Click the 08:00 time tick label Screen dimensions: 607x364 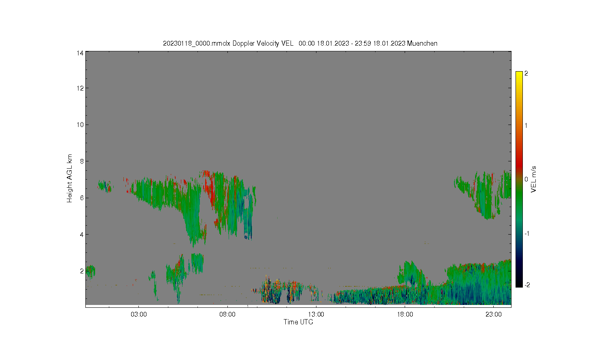[227, 315]
